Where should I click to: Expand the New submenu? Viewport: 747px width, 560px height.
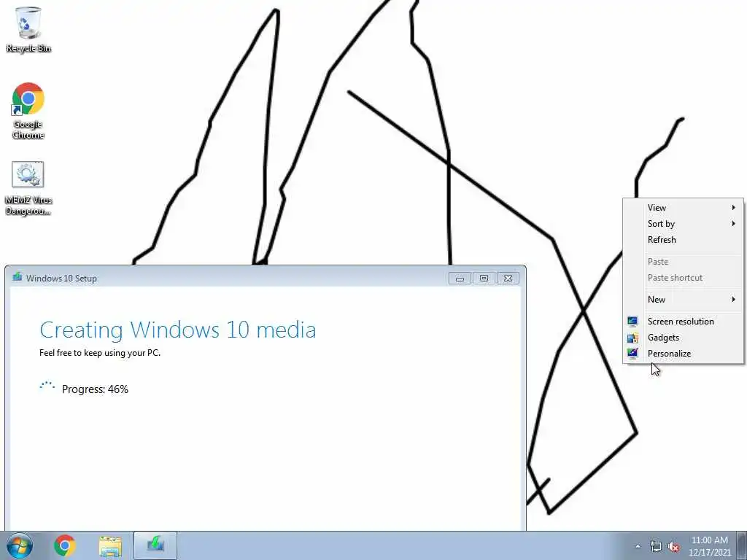point(683,300)
